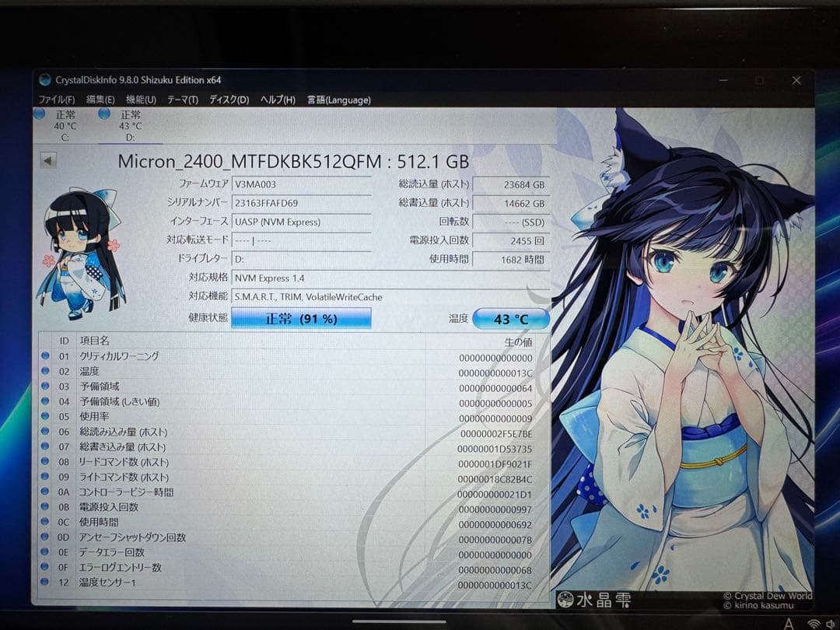Click the ID column header

click(x=65, y=341)
